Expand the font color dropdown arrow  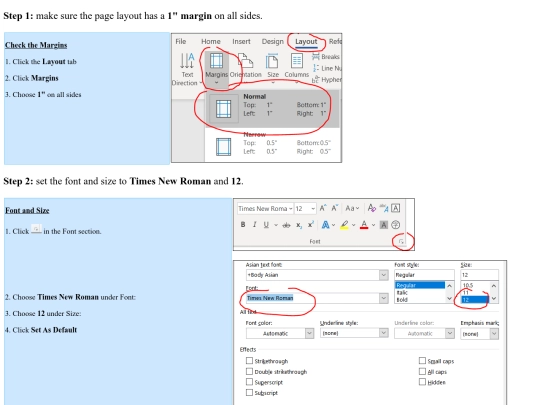point(373,225)
